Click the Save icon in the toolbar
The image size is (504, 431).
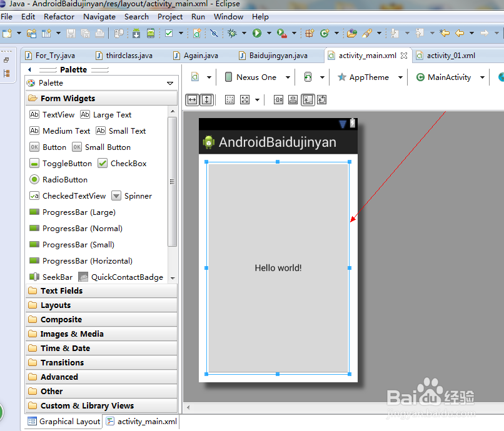[71, 33]
